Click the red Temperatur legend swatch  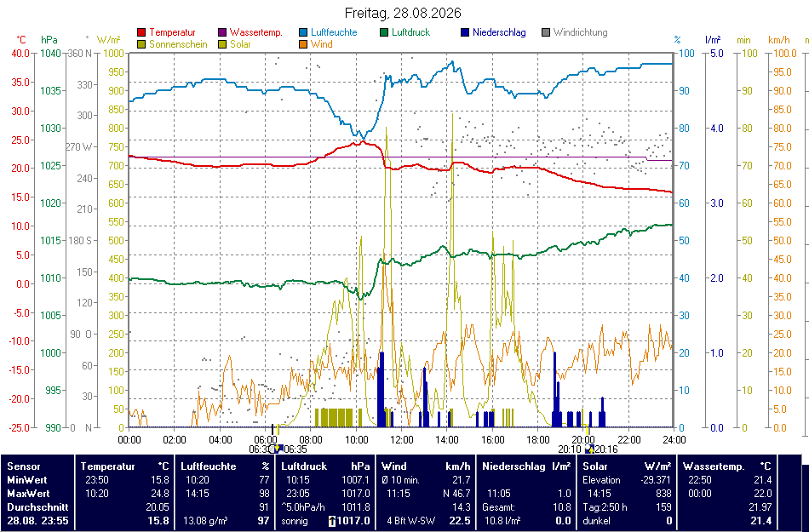[141, 32]
